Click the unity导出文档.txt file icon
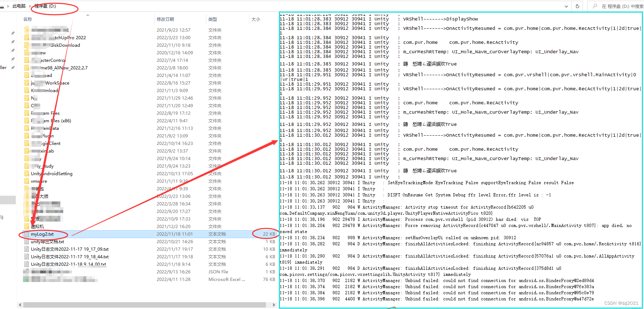Viewport: 644px width, 309px height. pos(27,241)
